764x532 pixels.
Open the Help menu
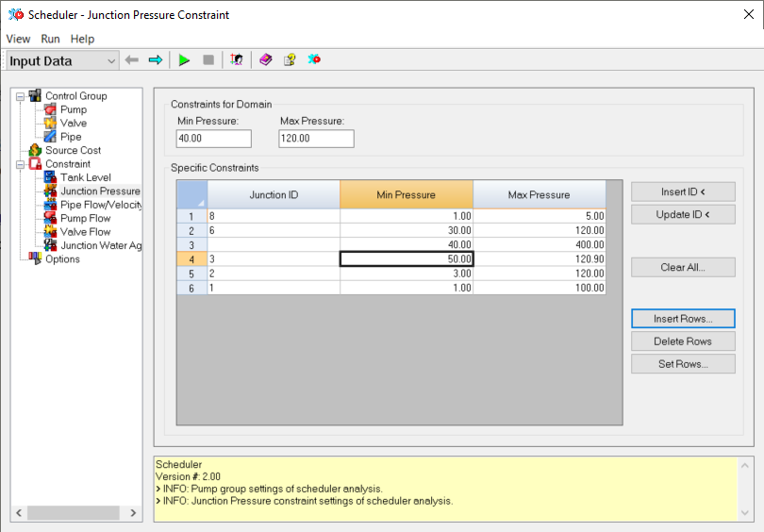click(x=82, y=39)
